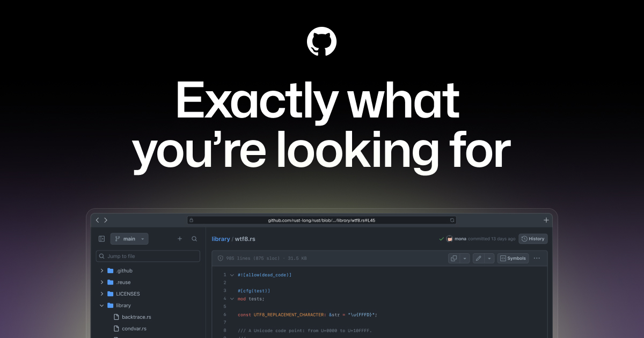The height and width of the screenshot is (338, 644).
Task: Open the mona committer profile link
Action: 460,239
